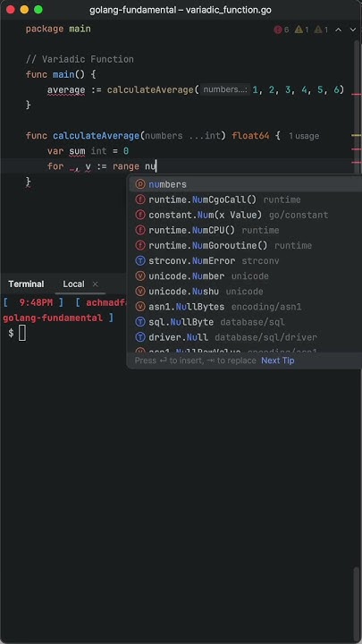Click the float64 return type
Screen dimensions: 362x644
tap(250, 136)
